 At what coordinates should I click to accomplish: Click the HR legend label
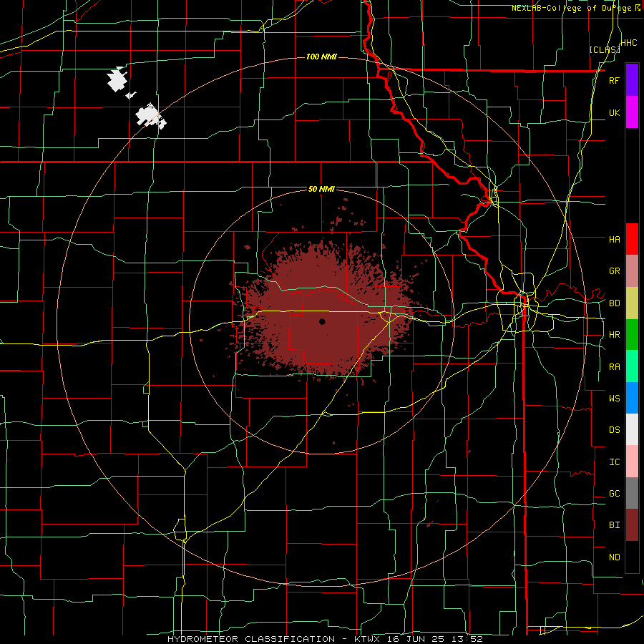(x=614, y=335)
